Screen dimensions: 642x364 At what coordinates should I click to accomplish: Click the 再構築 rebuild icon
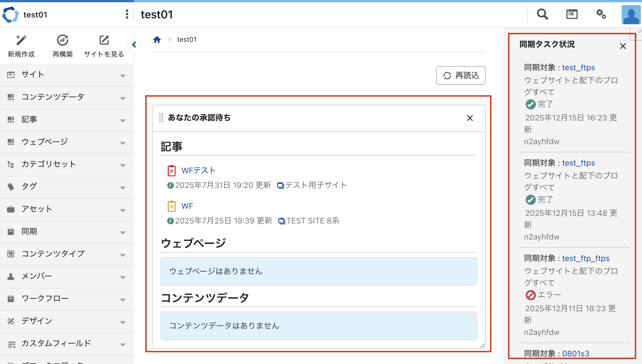62,41
